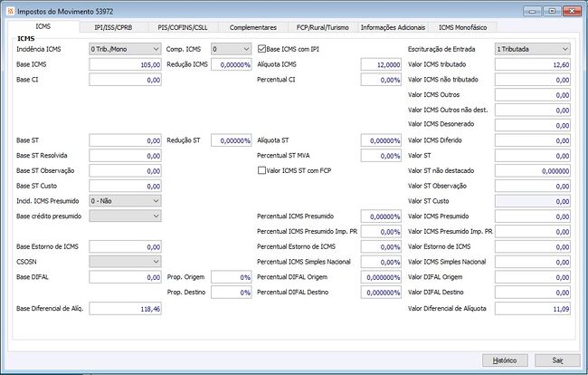
Task: Click the Percentual CI field
Action: (381, 80)
